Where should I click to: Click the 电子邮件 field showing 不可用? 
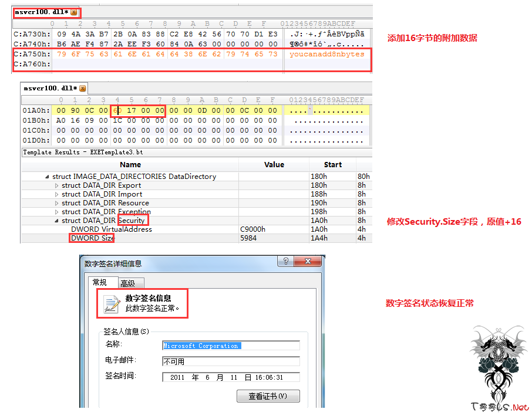click(x=231, y=361)
